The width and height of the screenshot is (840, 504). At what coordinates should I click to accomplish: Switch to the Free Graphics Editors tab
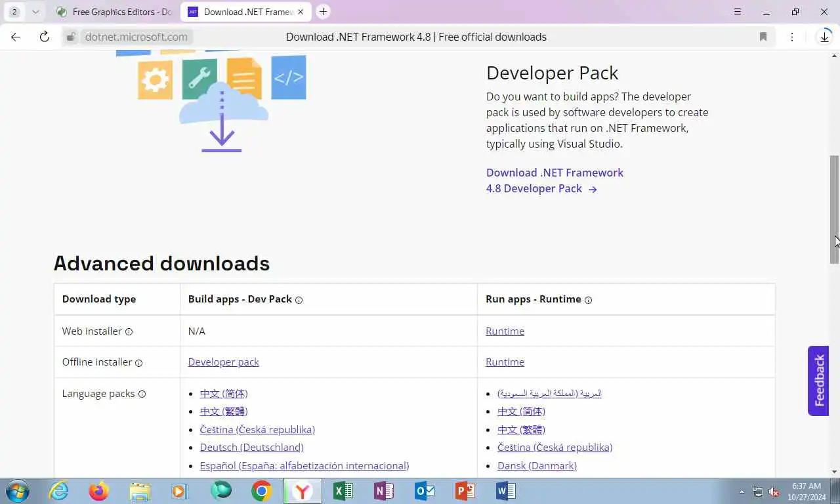[x=114, y=12]
